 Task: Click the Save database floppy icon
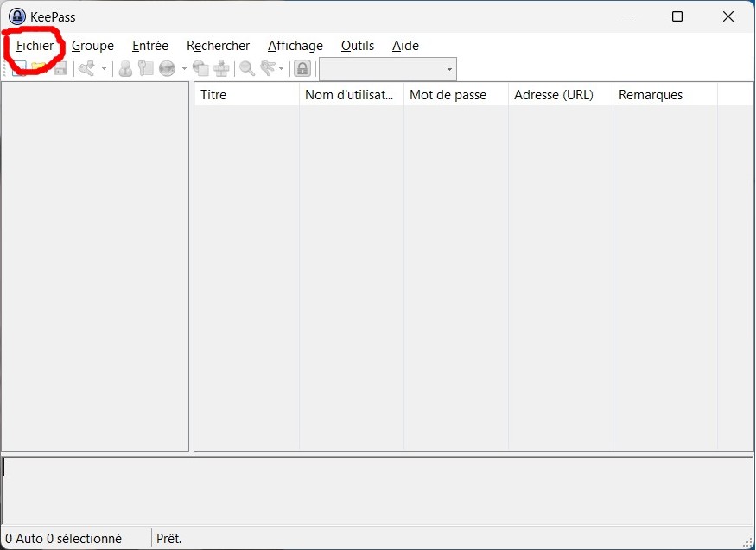[x=60, y=69]
